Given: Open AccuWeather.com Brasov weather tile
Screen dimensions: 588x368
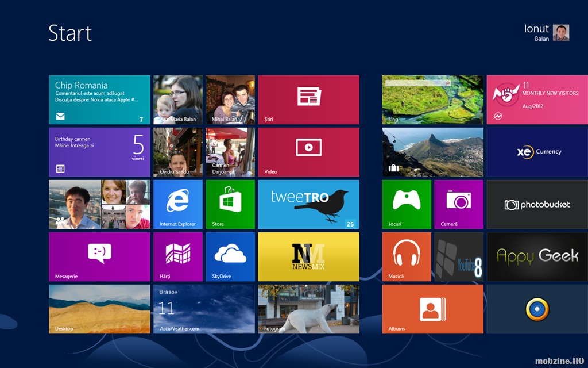Looking at the screenshot, I should [204, 309].
